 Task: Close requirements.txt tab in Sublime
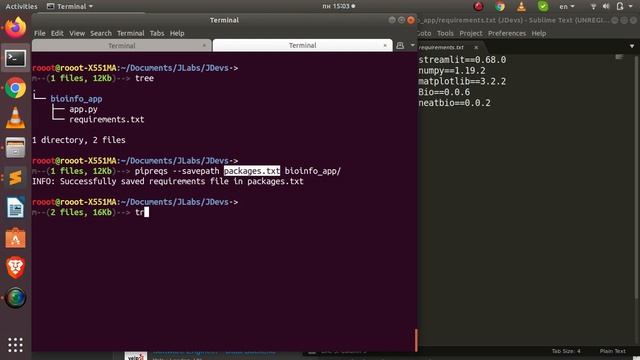coord(476,47)
